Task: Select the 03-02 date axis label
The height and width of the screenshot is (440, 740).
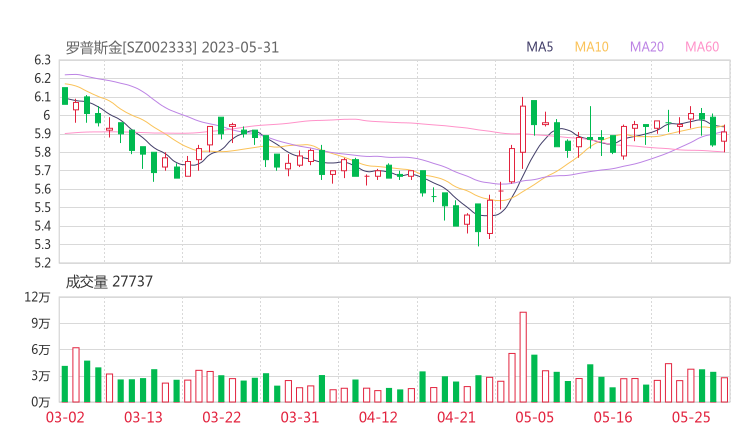Action: pos(65,416)
